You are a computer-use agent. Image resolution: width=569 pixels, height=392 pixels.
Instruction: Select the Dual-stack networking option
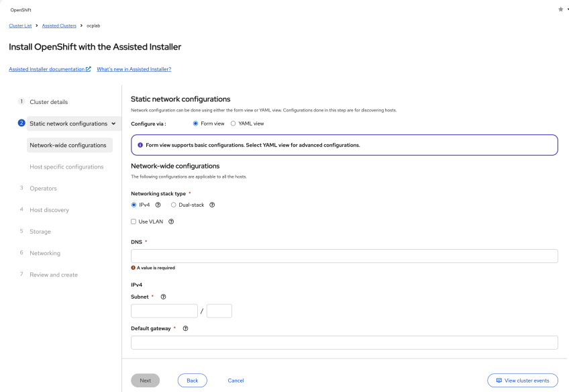[x=173, y=205]
